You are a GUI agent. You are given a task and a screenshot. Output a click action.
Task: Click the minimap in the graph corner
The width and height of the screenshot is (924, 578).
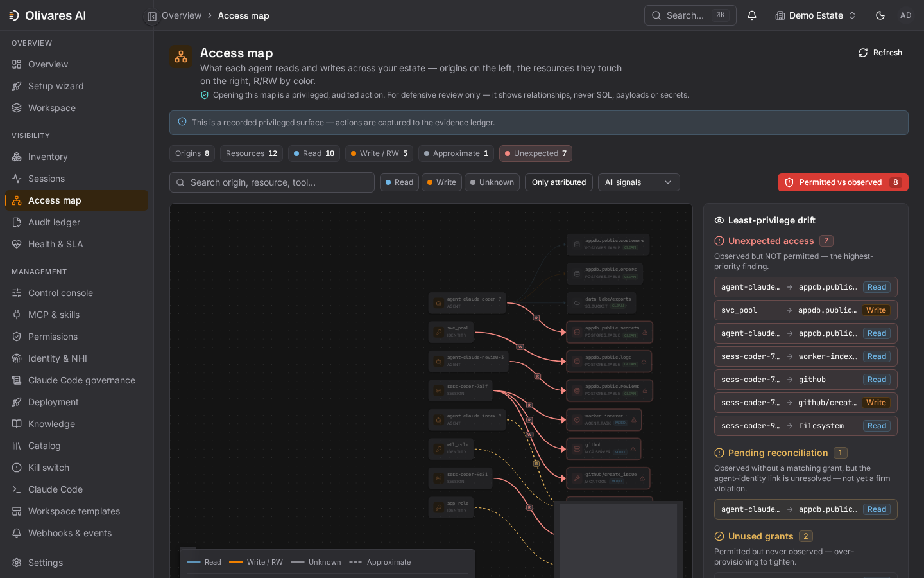pyautogui.click(x=619, y=539)
